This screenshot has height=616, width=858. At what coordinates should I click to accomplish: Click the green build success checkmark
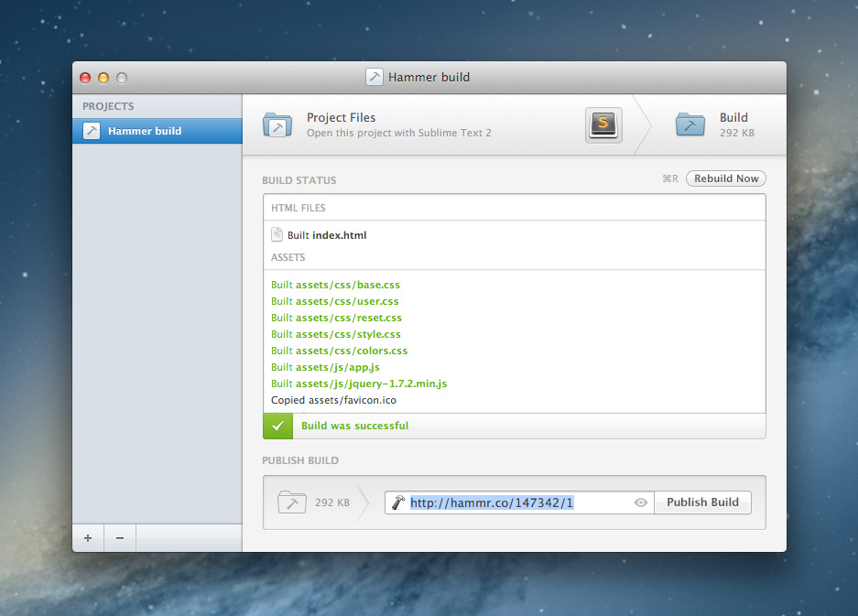click(277, 426)
